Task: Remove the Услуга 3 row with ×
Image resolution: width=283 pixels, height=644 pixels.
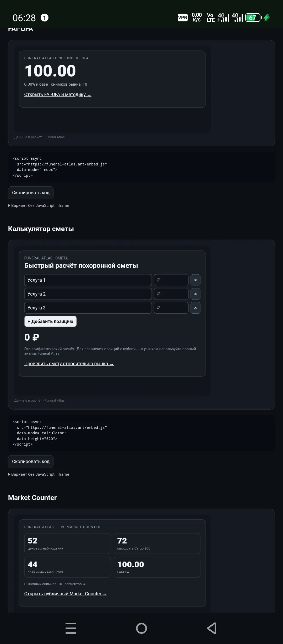Action: tap(195, 308)
